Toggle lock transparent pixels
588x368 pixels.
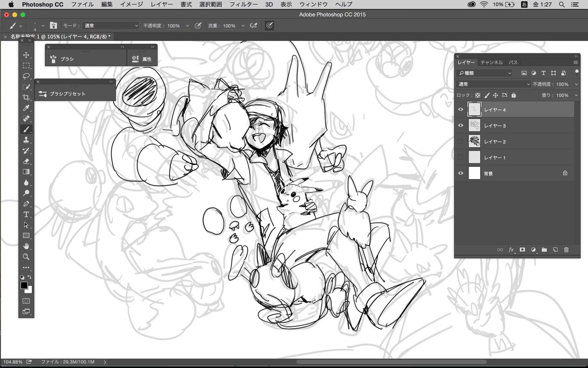pyautogui.click(x=478, y=95)
